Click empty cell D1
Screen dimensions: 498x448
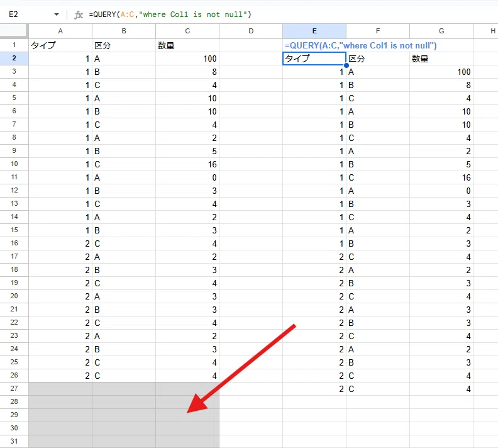click(x=251, y=45)
